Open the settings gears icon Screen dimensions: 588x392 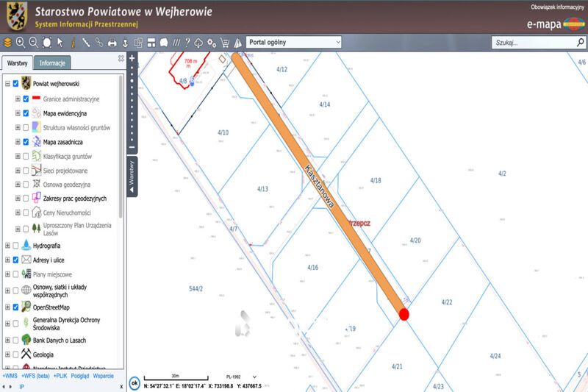212,43
